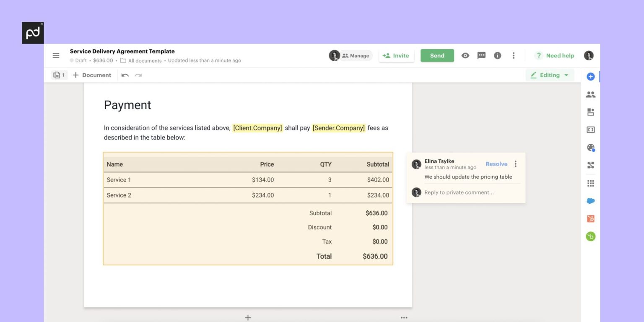The width and height of the screenshot is (644, 322).
Task: Open the blue add content plus icon
Action: click(590, 76)
